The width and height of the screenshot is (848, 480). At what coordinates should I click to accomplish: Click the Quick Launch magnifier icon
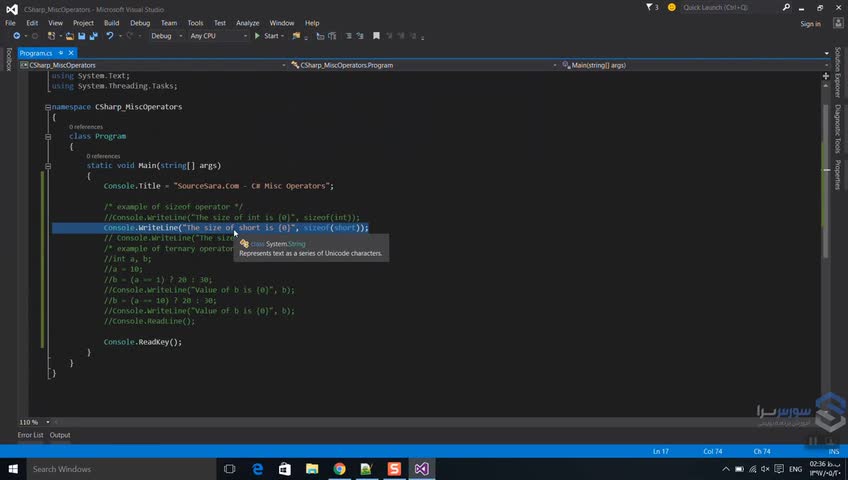click(x=786, y=7)
